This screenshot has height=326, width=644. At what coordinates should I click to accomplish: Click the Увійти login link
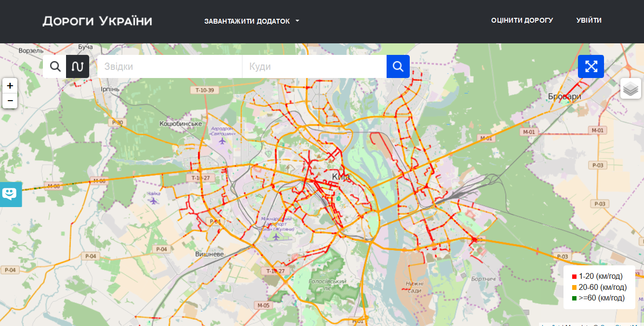tap(589, 20)
